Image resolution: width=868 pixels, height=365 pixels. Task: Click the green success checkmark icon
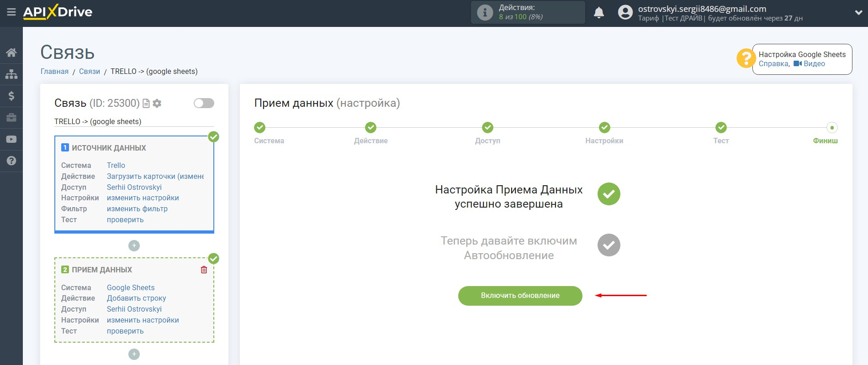[609, 194]
